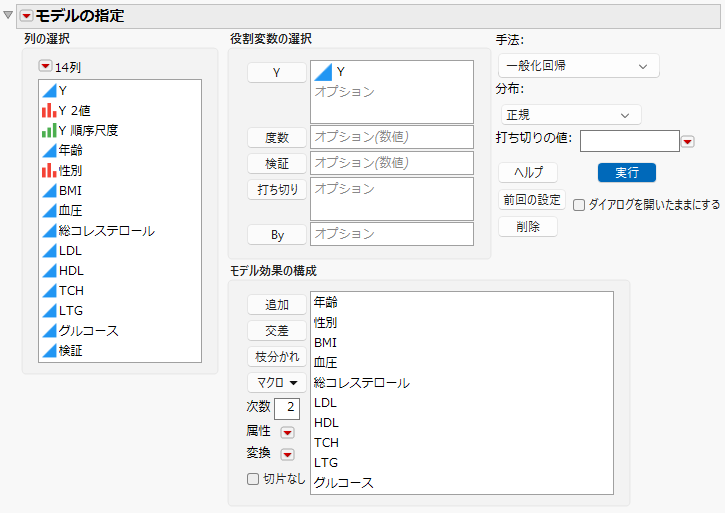Click continuous icon next to 血圧 column

[x=49, y=210]
